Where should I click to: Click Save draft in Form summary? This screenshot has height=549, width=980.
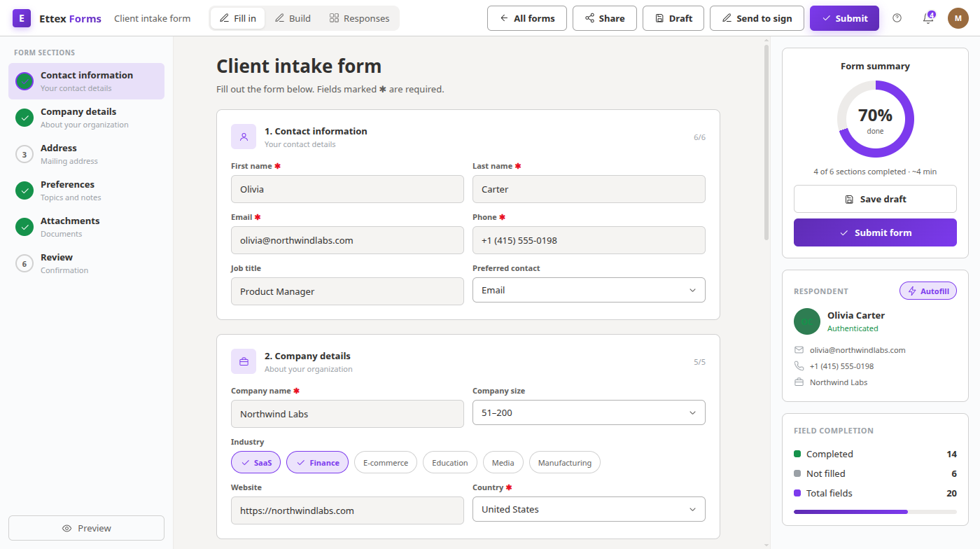point(875,199)
